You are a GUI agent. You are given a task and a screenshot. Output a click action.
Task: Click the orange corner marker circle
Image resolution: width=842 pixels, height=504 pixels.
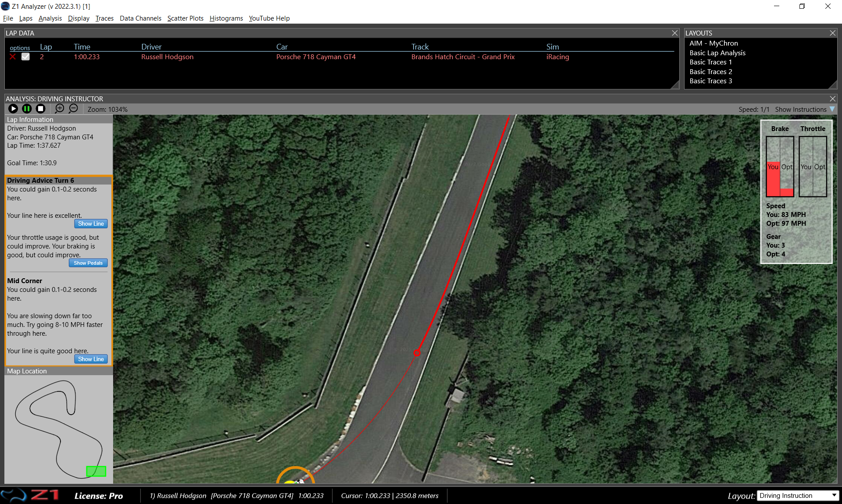[x=295, y=475]
